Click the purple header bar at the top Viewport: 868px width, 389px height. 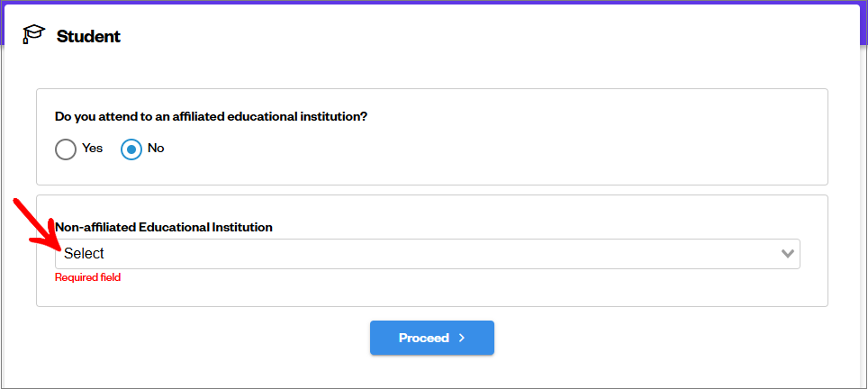point(434,2)
